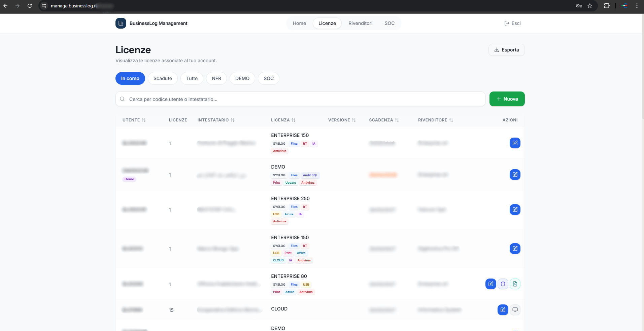Toggle the DEMO filter chip

(x=242, y=78)
